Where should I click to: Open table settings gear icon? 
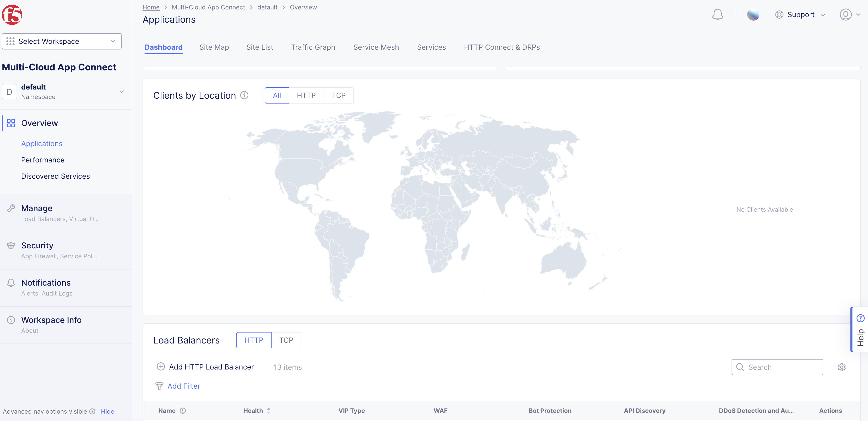point(841,367)
